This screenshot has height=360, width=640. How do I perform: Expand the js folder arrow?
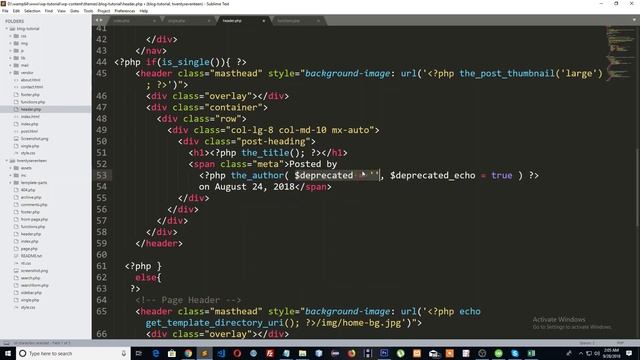point(11,51)
